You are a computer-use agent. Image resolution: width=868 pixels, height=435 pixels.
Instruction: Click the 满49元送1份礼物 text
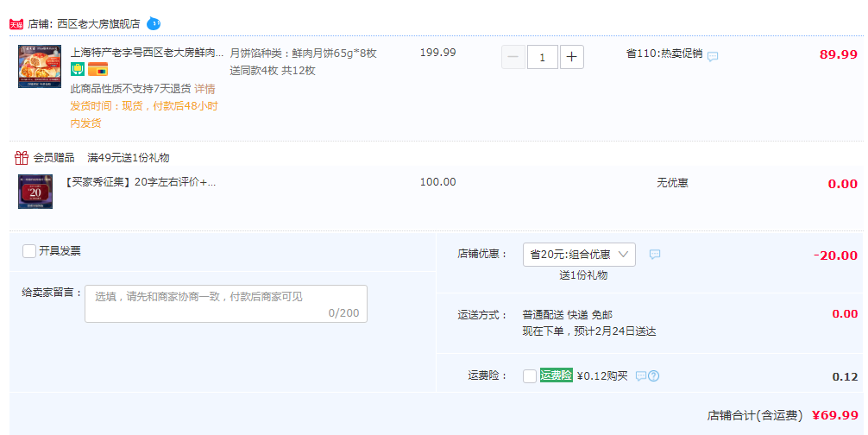(x=129, y=158)
